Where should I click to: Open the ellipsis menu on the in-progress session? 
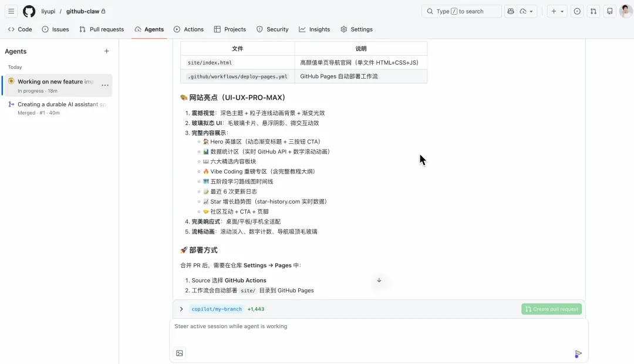click(104, 85)
